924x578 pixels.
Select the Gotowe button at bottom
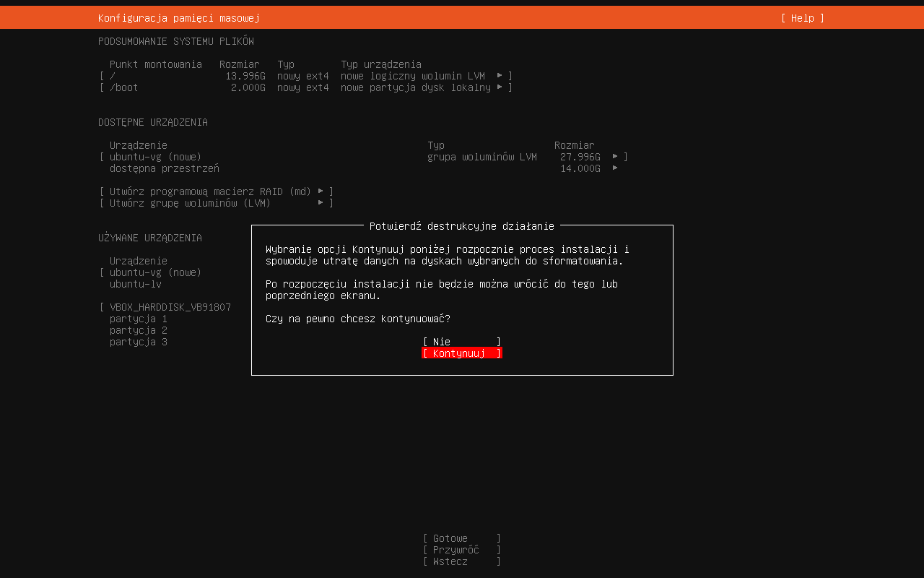(462, 538)
